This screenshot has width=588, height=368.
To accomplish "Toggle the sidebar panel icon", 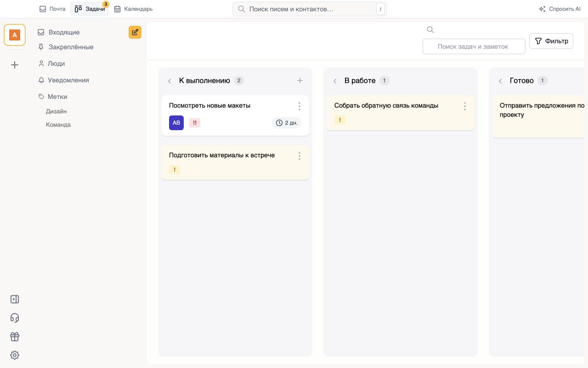I will 15,299.
